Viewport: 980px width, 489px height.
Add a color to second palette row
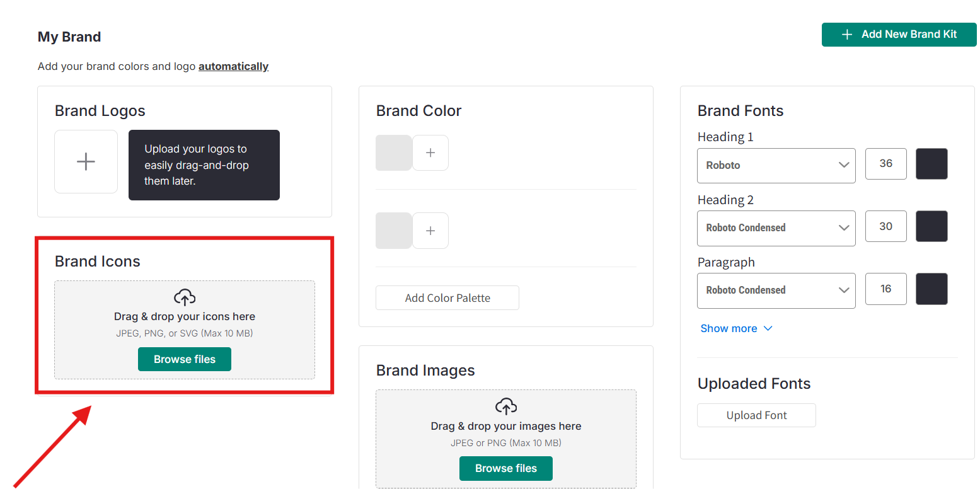430,231
